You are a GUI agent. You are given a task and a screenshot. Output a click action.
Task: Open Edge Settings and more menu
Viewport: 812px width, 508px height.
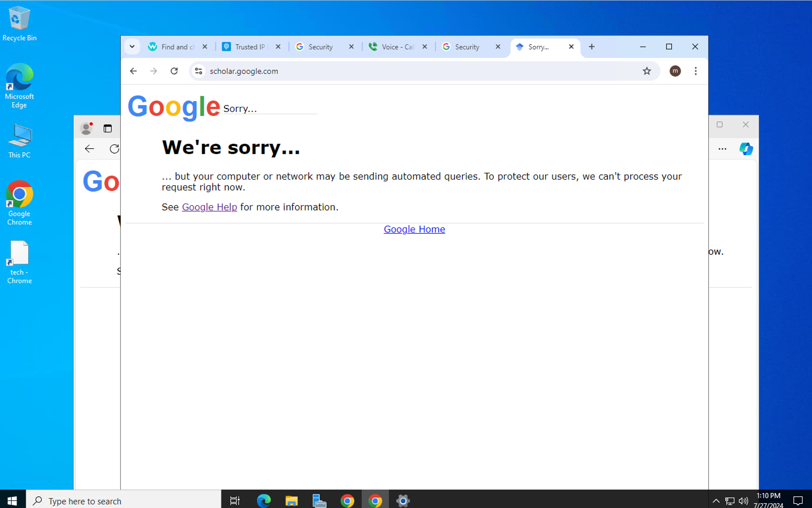tap(722, 149)
